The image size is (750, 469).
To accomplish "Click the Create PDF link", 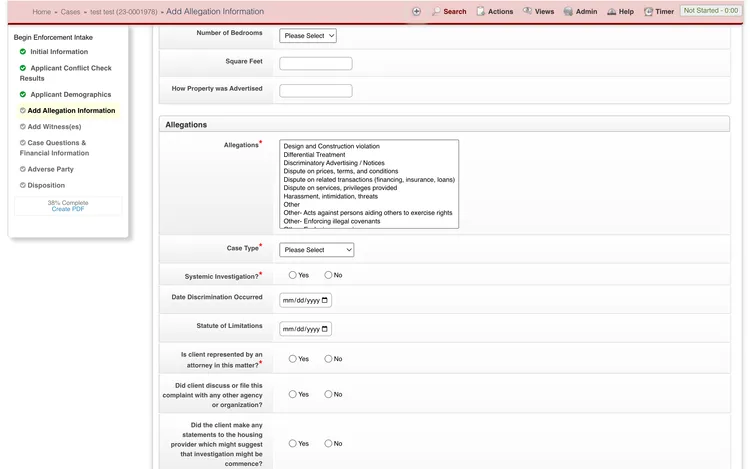I will coord(68,209).
